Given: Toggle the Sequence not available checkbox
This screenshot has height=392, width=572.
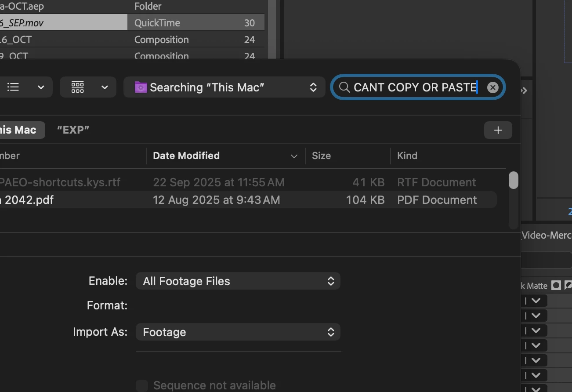Looking at the screenshot, I should pos(142,386).
